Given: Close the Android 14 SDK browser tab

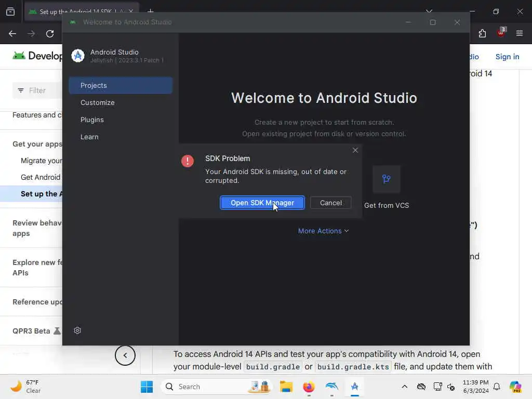Looking at the screenshot, I should coord(131,11).
